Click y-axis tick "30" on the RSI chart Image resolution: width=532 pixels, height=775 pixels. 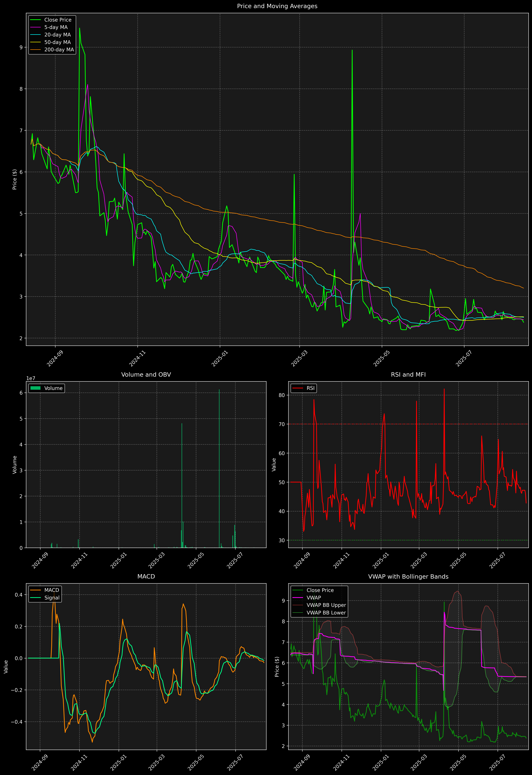click(x=282, y=540)
